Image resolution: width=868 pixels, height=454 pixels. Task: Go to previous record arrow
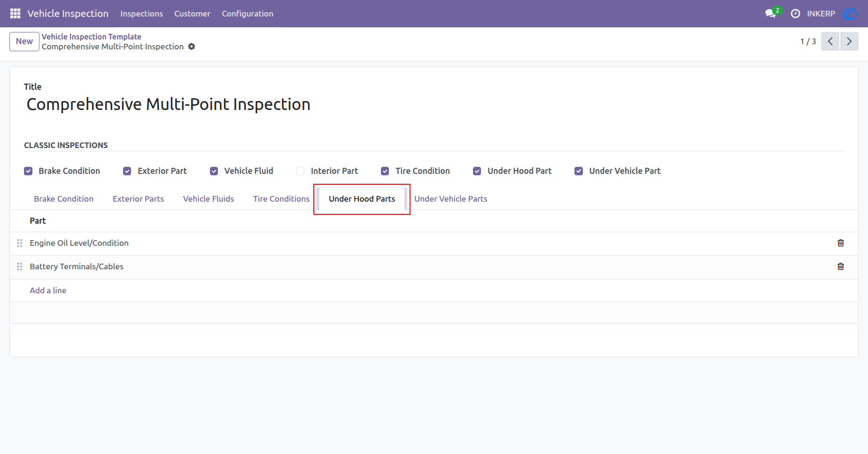(x=830, y=41)
